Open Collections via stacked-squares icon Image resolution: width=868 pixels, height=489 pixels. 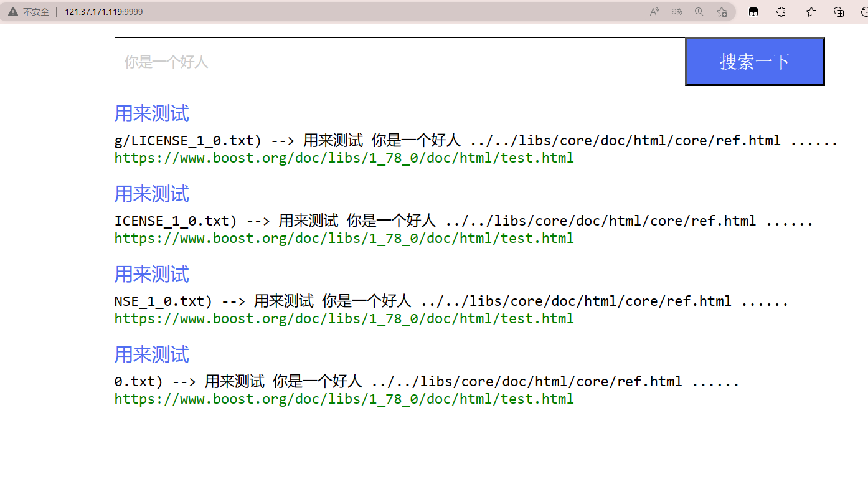838,11
